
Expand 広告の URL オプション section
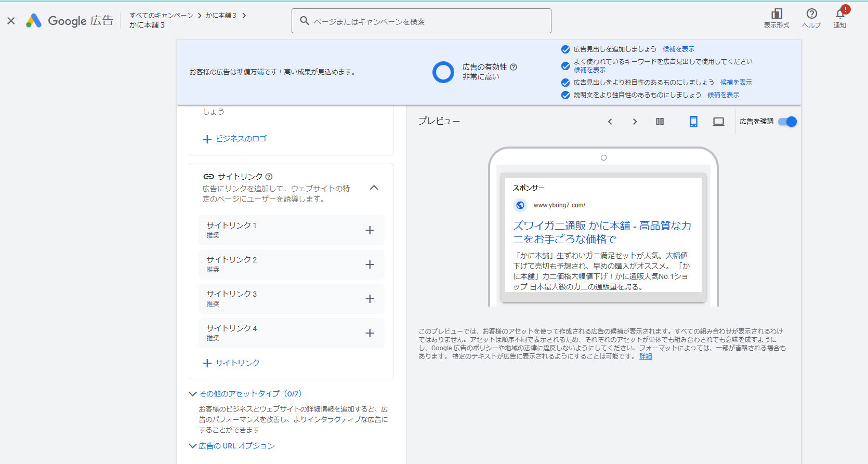tap(231, 446)
